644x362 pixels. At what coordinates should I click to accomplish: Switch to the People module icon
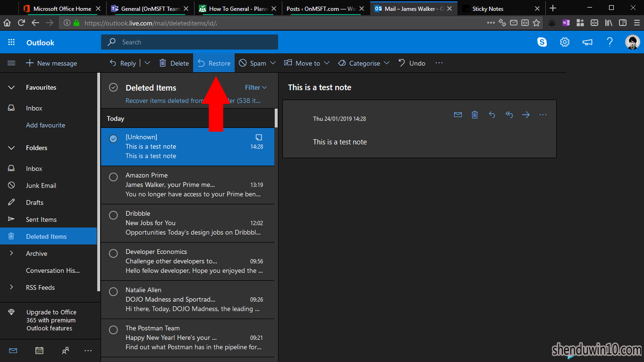[x=66, y=350]
